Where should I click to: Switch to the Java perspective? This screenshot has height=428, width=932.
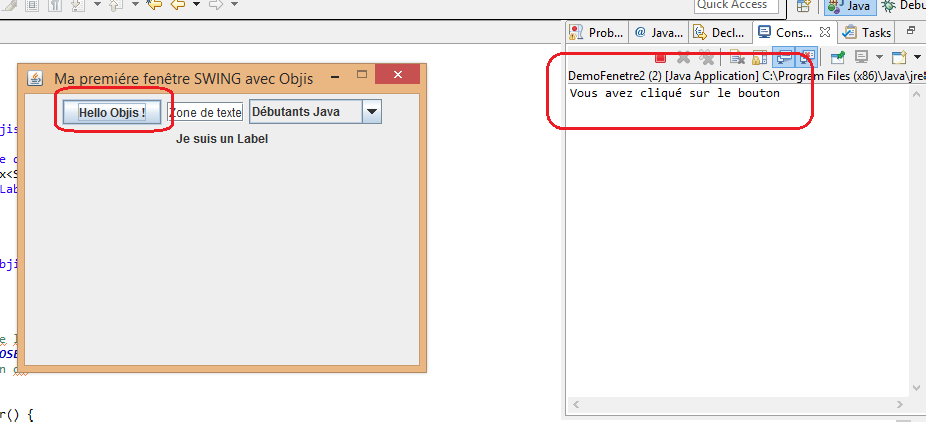[x=848, y=6]
